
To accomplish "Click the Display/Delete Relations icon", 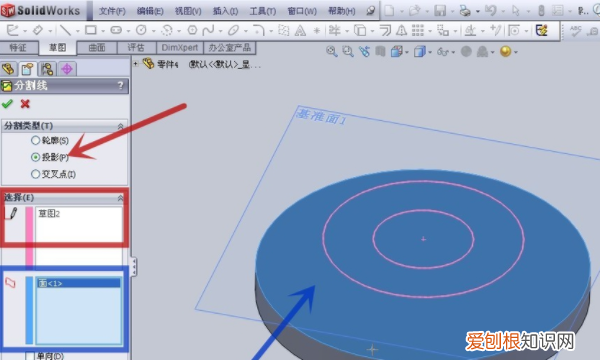I will (470, 30).
